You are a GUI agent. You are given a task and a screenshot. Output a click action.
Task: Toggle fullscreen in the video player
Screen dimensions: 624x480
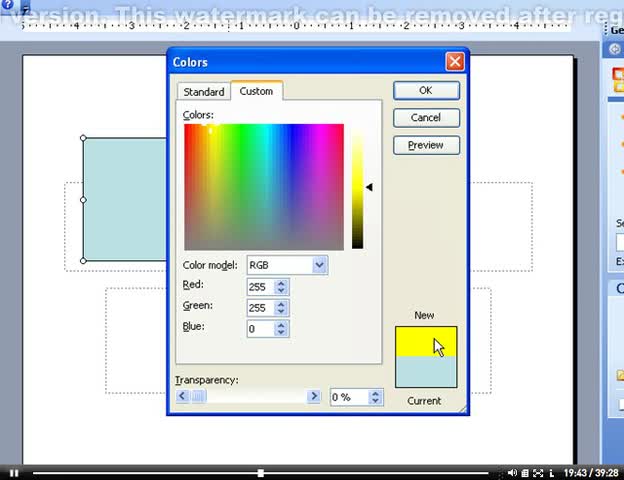tap(538, 473)
